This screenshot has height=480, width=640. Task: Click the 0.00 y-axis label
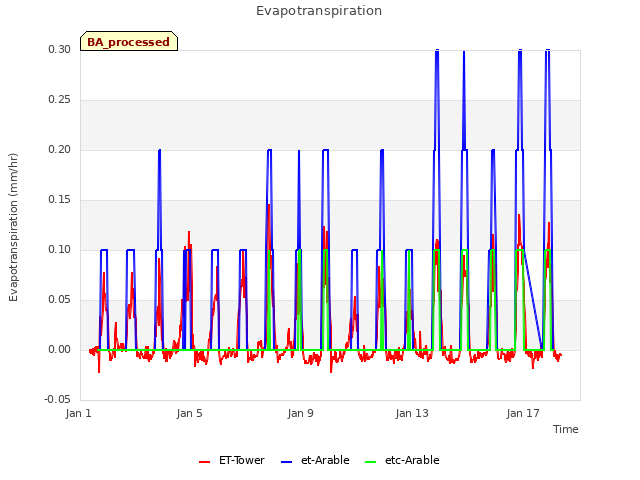(x=59, y=349)
